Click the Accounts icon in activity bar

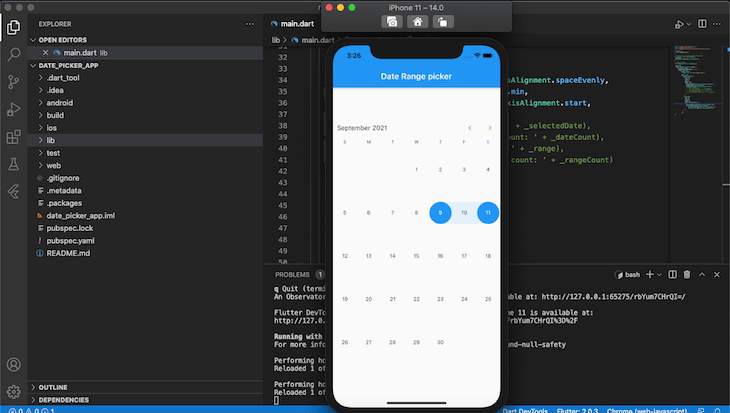14,365
